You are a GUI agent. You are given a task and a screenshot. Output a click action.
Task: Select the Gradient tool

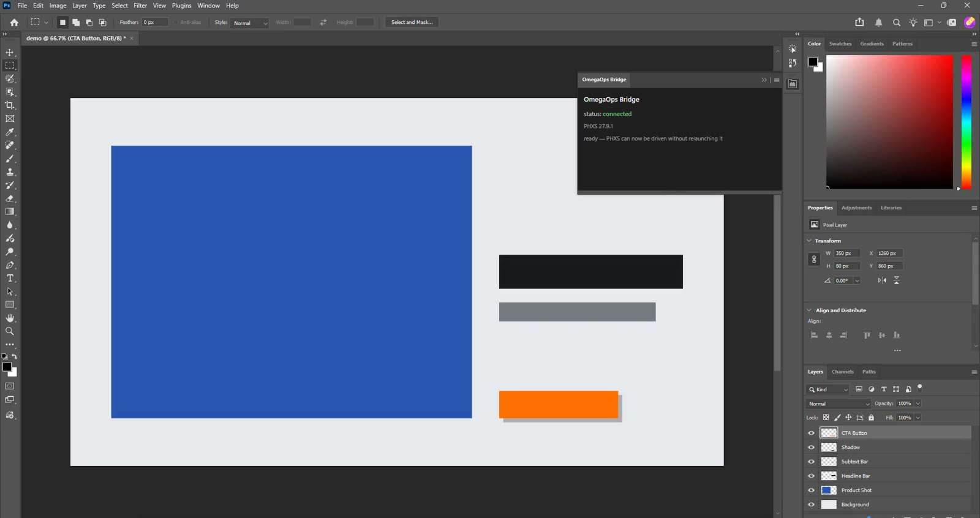(x=10, y=212)
